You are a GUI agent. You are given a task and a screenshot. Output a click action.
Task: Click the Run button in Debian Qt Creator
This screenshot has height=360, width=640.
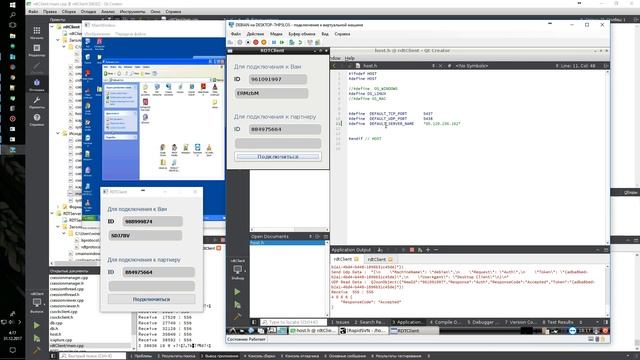pos(237,292)
